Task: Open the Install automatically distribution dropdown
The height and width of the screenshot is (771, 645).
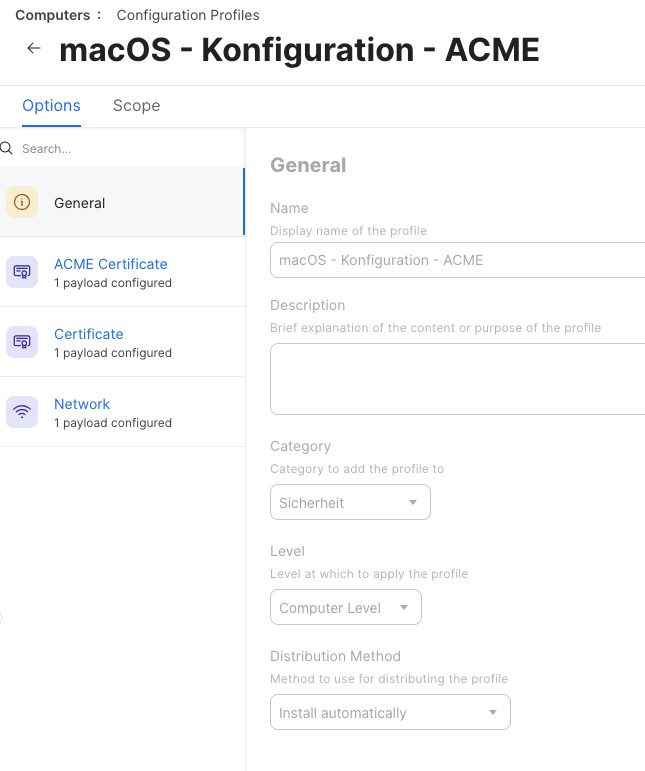Action: 390,713
